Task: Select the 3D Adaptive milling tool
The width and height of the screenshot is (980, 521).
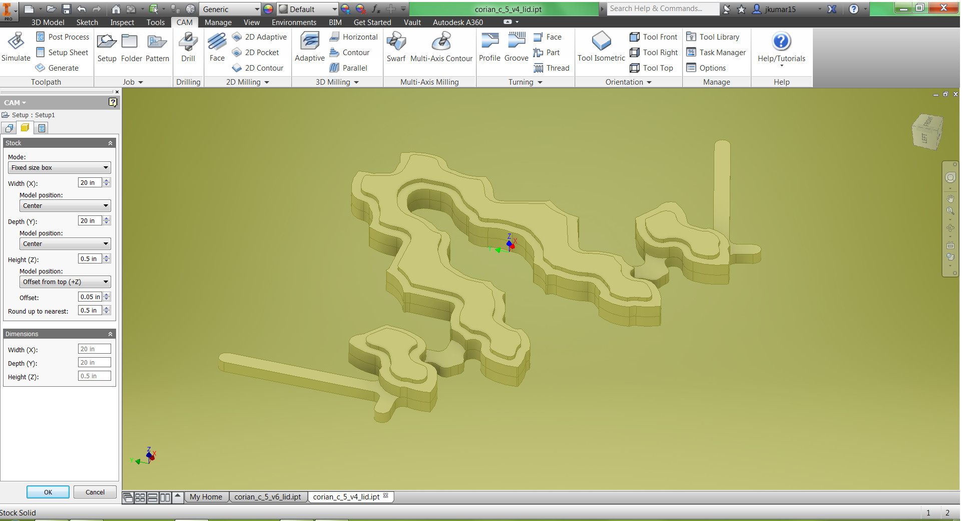Action: coord(310,48)
